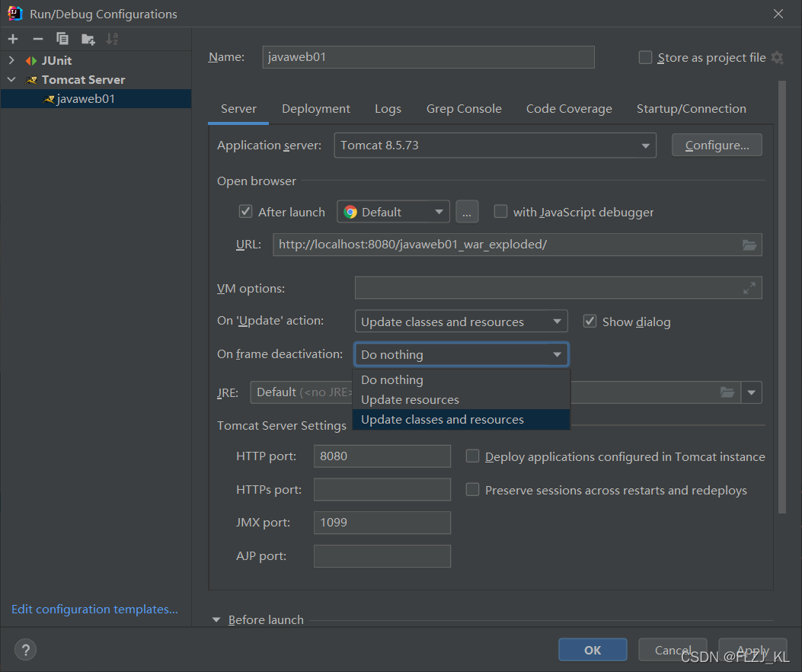The height and width of the screenshot is (672, 802).
Task: Click the Name input field
Action: click(x=429, y=57)
